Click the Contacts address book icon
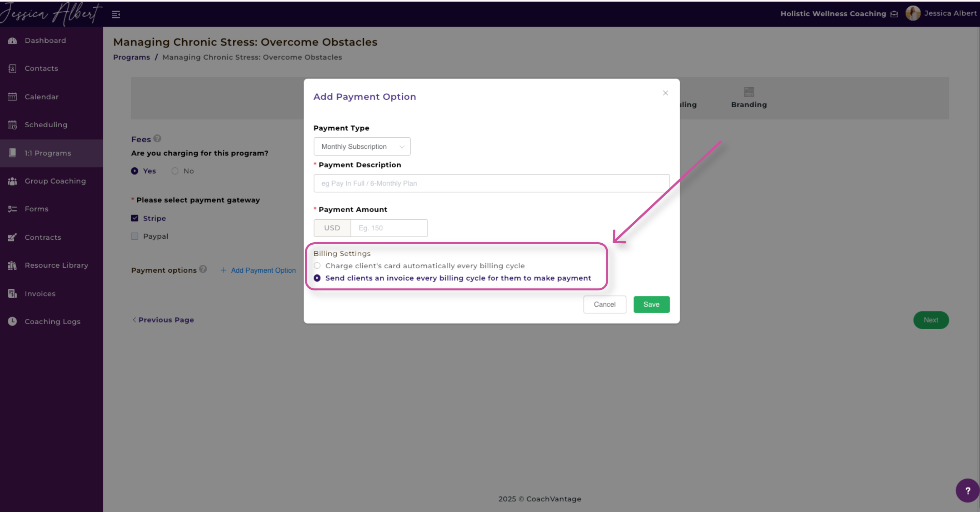This screenshot has height=512, width=980. click(x=12, y=69)
